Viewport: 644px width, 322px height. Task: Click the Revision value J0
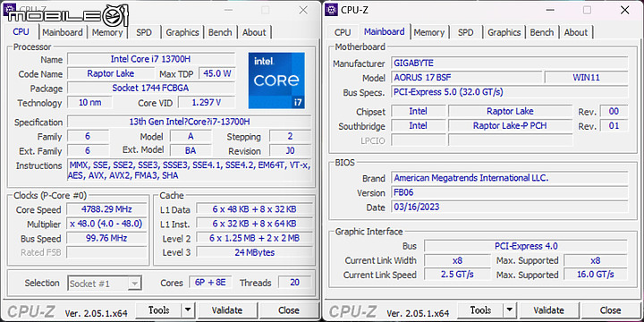(x=291, y=151)
